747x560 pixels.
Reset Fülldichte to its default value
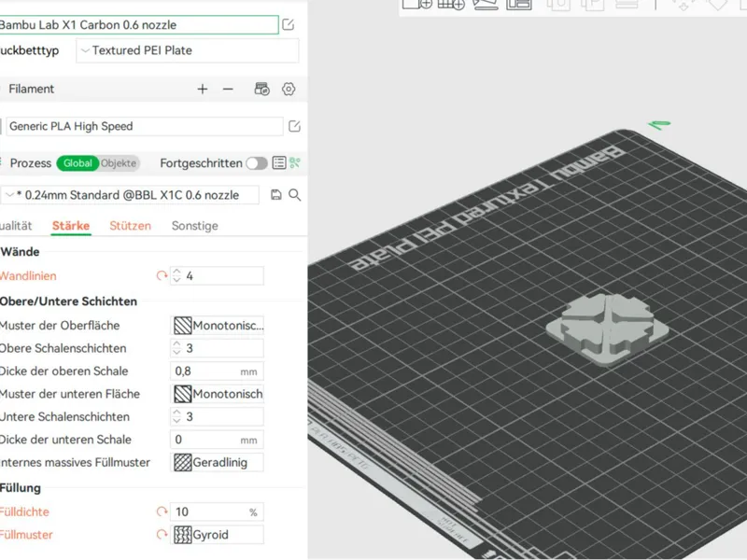click(x=162, y=511)
